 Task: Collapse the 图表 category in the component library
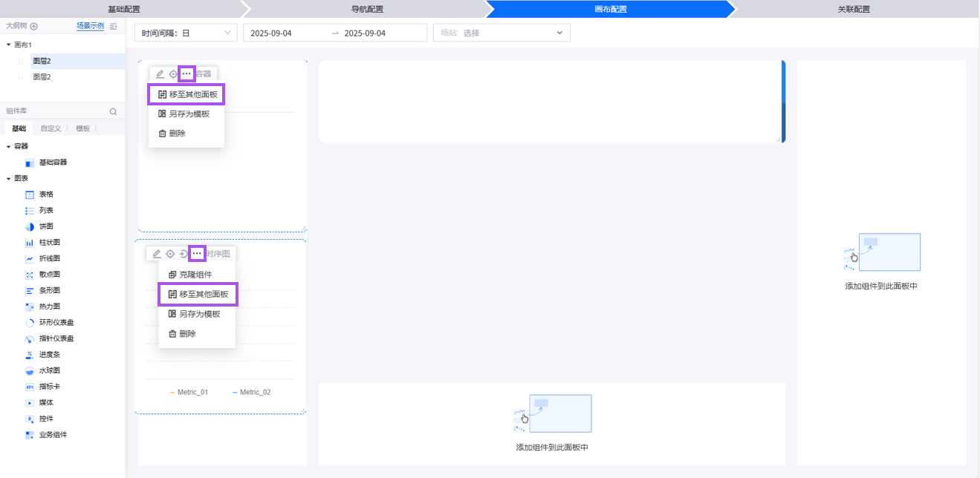click(8, 179)
